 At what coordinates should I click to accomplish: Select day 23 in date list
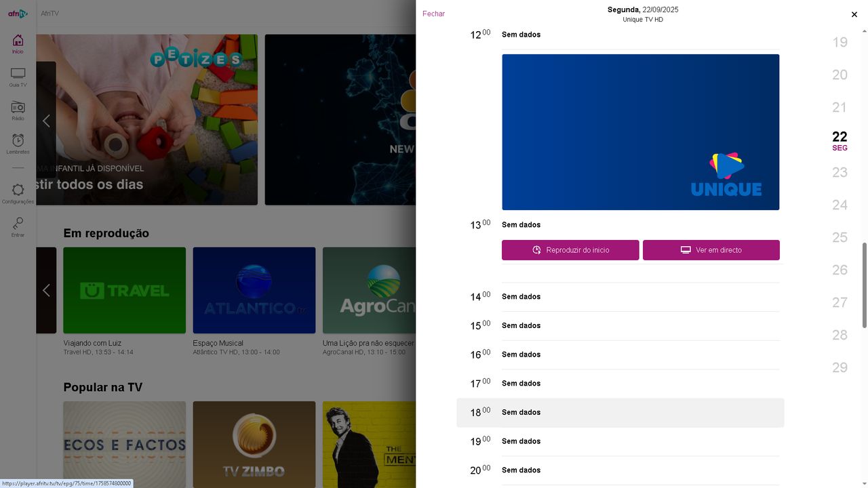840,172
